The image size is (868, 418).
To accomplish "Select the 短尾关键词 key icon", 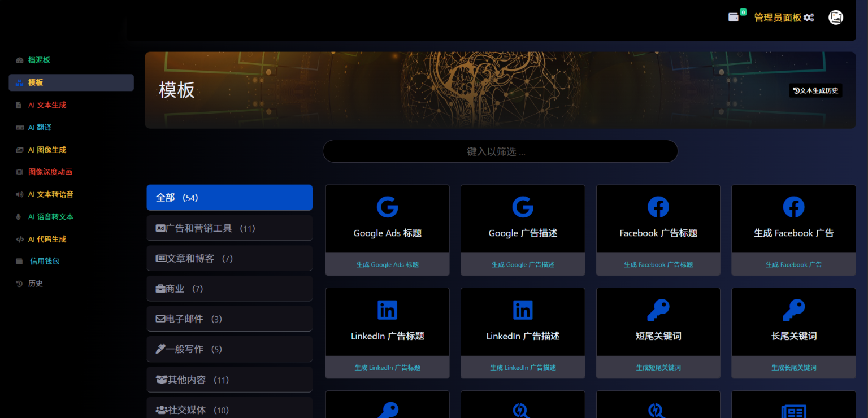I will 658,310.
